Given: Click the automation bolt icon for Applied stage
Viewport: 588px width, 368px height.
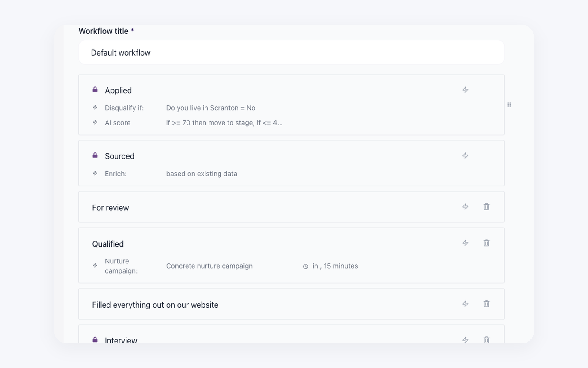Looking at the screenshot, I should point(465,90).
